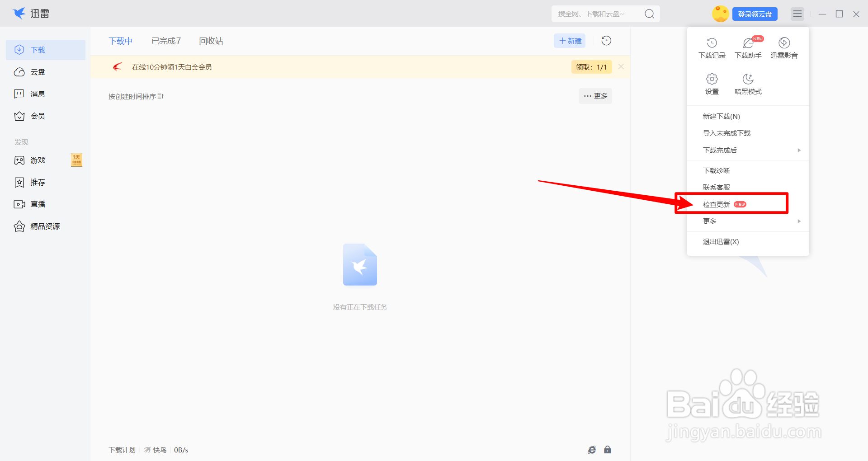Click the search magnifier icon

[x=649, y=14]
